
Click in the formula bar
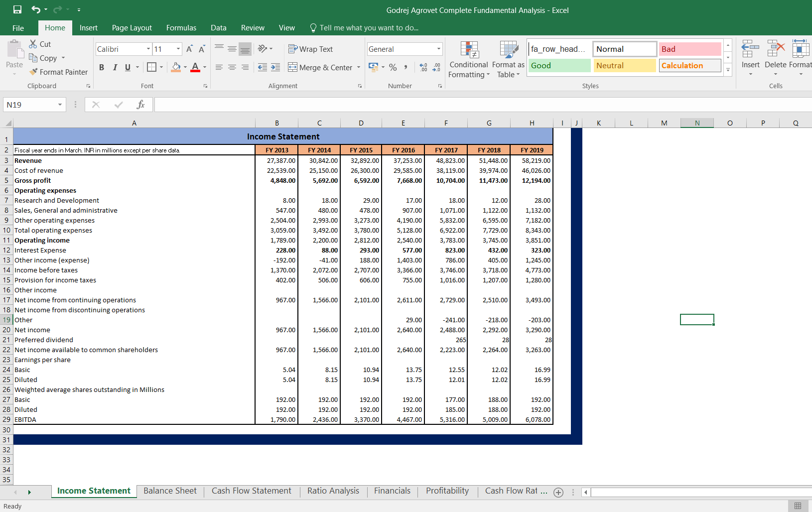[x=483, y=105]
